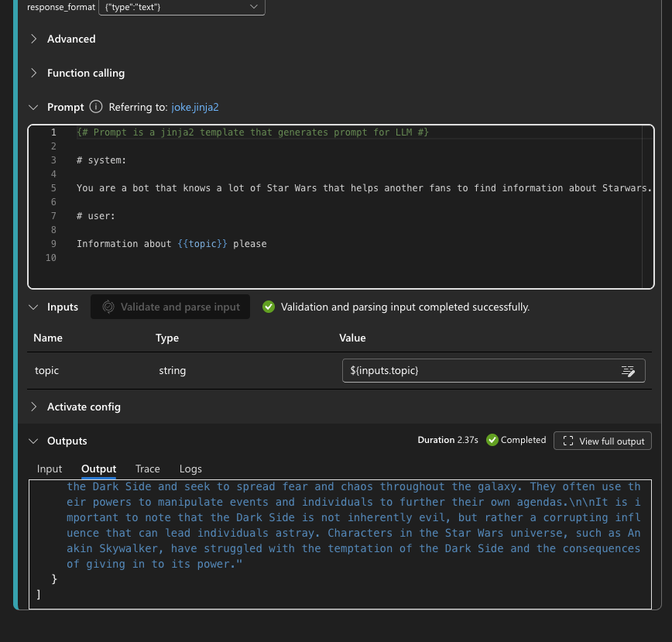Click the Value column header
Screen dimensions: 672x642
click(x=352, y=338)
